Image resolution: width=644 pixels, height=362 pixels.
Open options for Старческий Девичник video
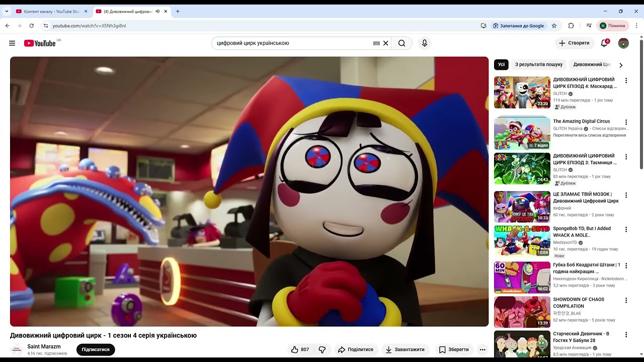click(x=626, y=335)
